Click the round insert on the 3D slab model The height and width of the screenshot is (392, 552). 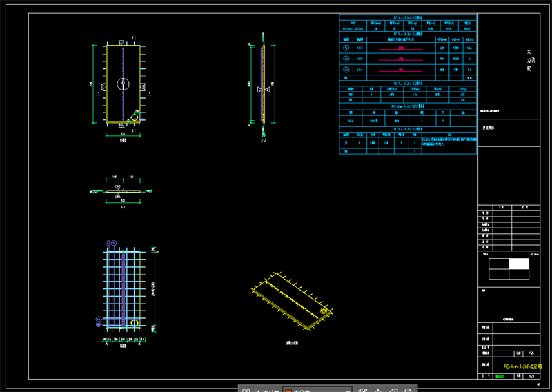tap(324, 311)
